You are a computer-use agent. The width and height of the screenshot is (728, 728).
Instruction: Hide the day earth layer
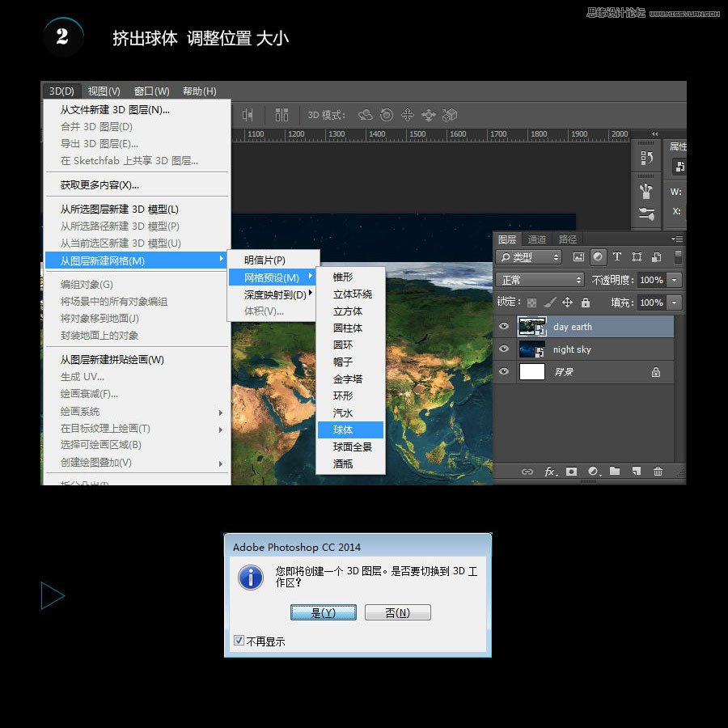coord(505,327)
